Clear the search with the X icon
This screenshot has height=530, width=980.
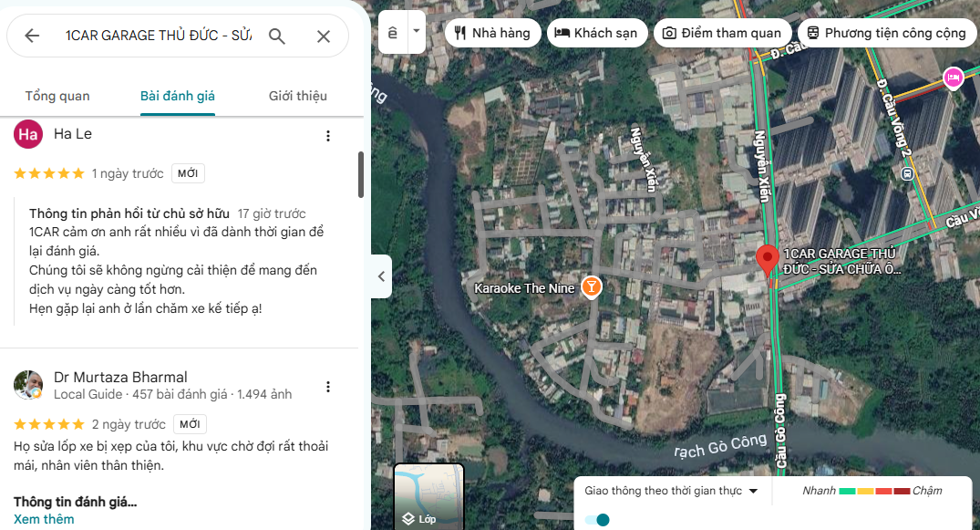pyautogui.click(x=323, y=36)
